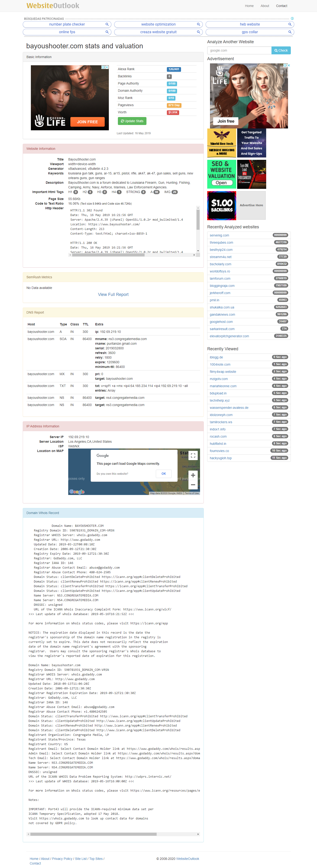Image resolution: width=317 pixels, height=868 pixels.
Task: Open the $1.00 Backlinks ad
Action: (x=222, y=206)
